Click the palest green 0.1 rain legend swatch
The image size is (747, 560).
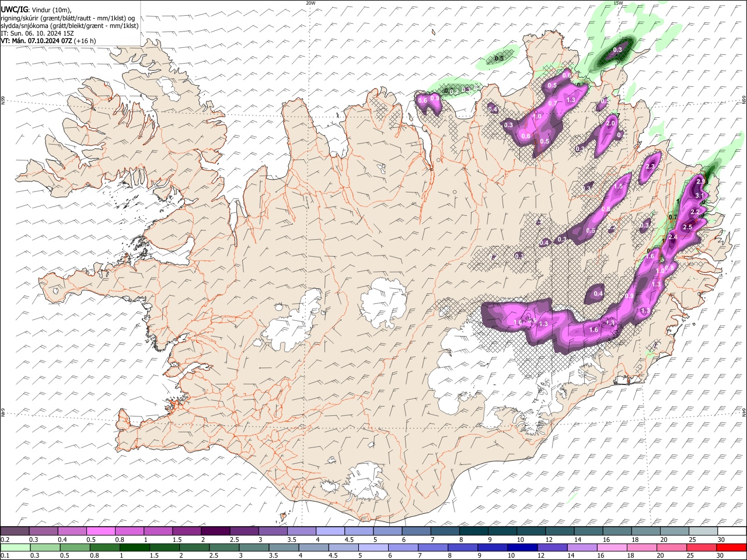[x=15, y=548]
